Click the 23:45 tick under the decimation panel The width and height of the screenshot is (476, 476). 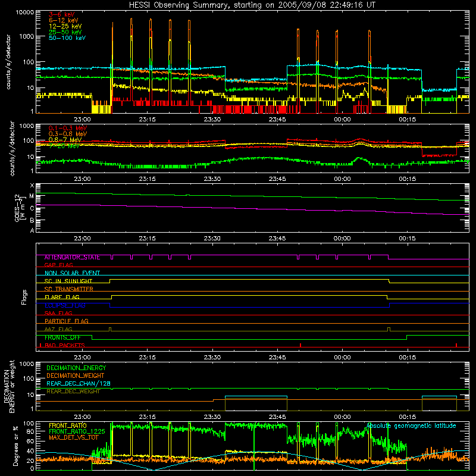(x=277, y=417)
